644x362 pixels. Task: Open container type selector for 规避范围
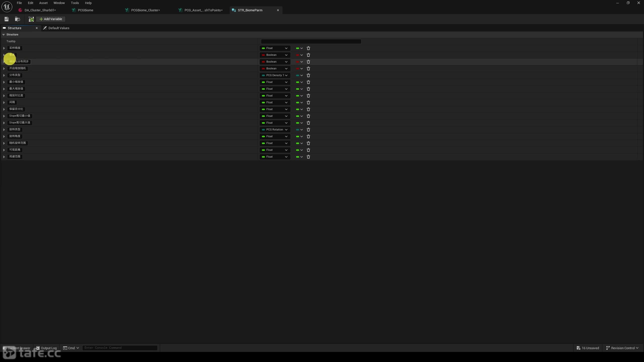(299, 157)
